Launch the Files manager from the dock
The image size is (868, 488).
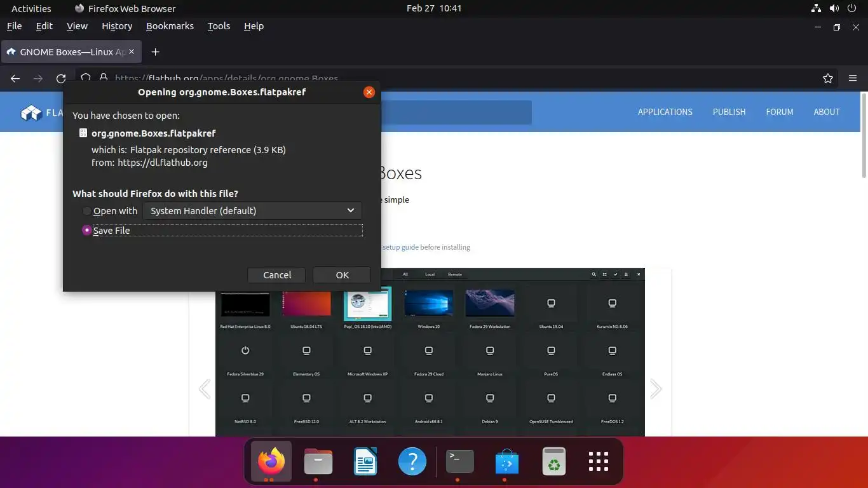tap(318, 461)
